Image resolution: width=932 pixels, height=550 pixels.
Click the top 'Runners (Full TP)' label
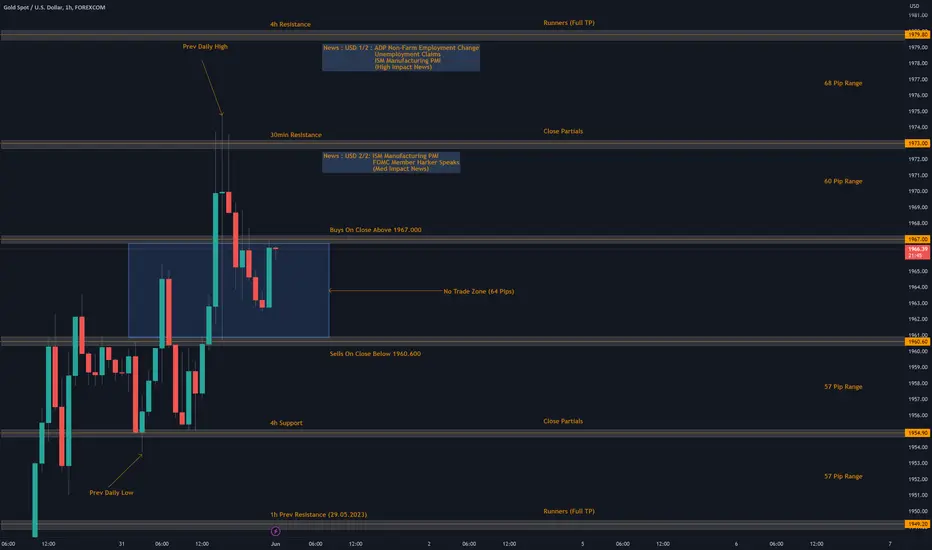click(569, 23)
